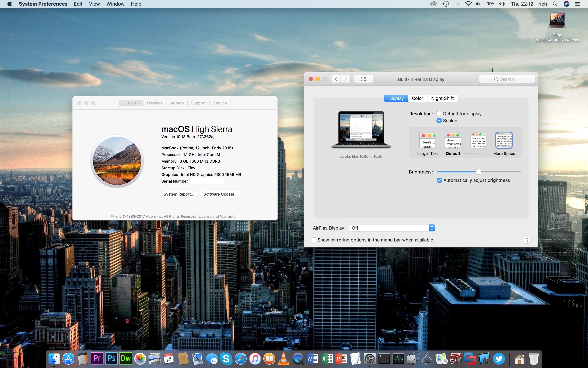Open Edit menu
Image resolution: width=588 pixels, height=368 pixels.
pos(78,4)
